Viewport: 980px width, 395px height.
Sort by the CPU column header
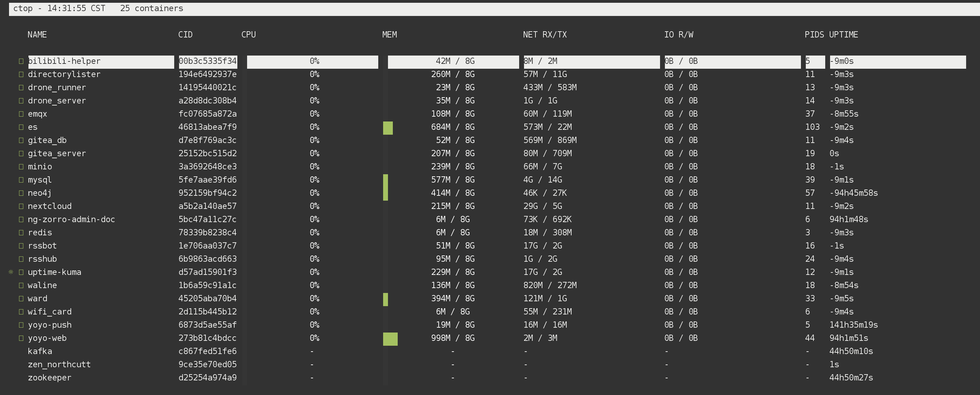[248, 35]
